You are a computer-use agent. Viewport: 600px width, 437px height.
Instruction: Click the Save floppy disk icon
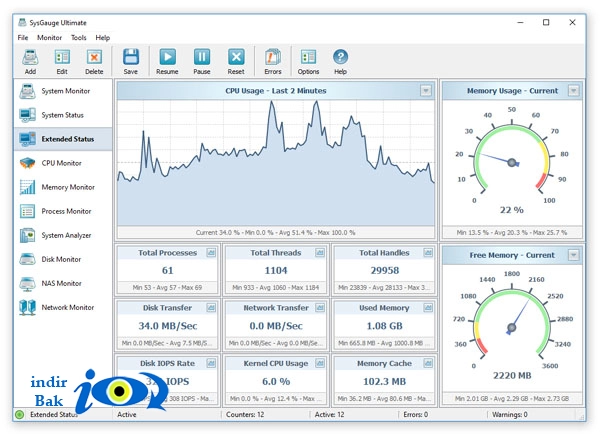130,57
